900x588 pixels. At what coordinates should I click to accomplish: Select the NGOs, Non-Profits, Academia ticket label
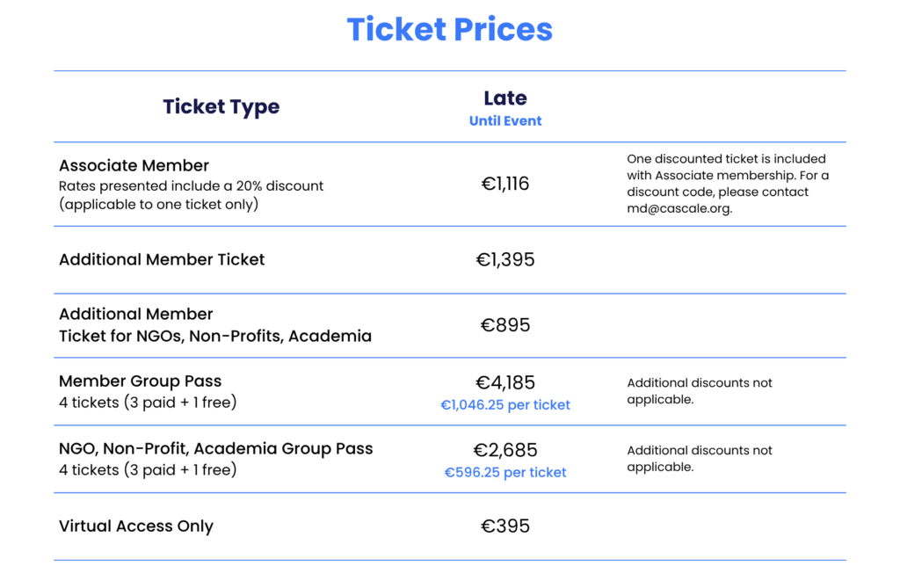click(215, 325)
